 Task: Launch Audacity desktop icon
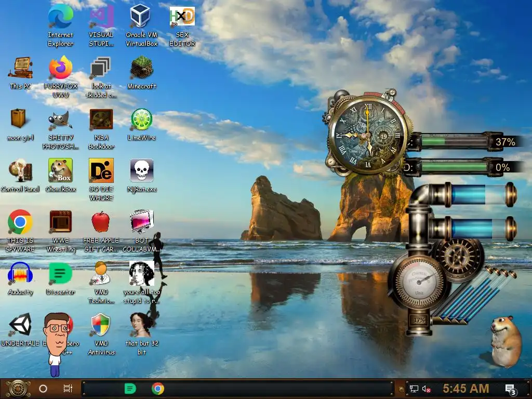coord(20,273)
